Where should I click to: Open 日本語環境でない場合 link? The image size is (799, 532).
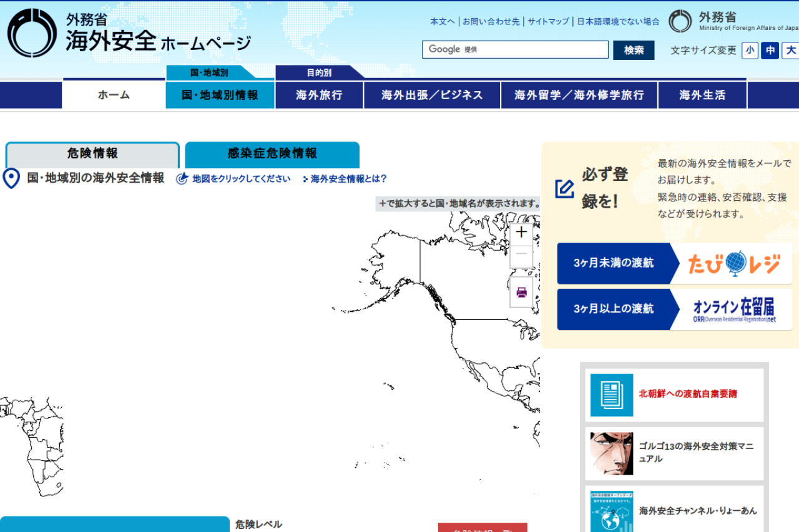coord(618,21)
